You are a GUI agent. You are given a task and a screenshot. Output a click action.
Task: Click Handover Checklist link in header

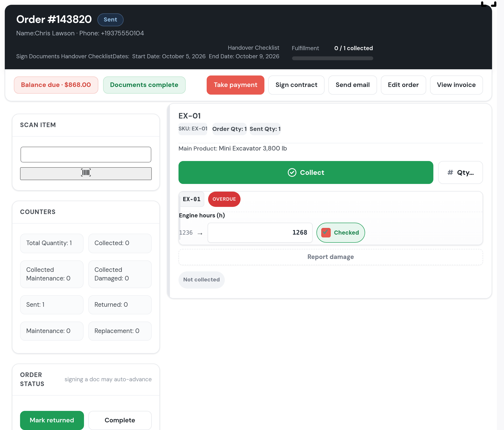(x=253, y=48)
